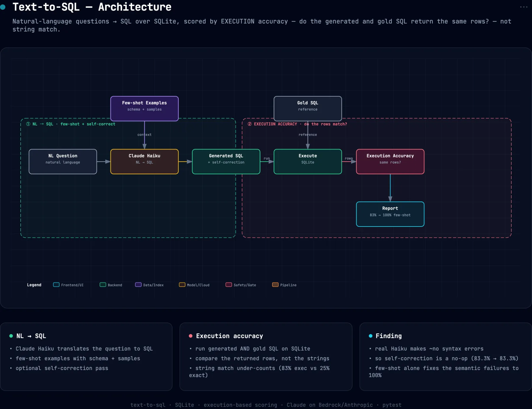The image size is (532, 409).
Task: Click group label 'NL → SQL · few-shot + self-correct'
Action: (x=71, y=124)
